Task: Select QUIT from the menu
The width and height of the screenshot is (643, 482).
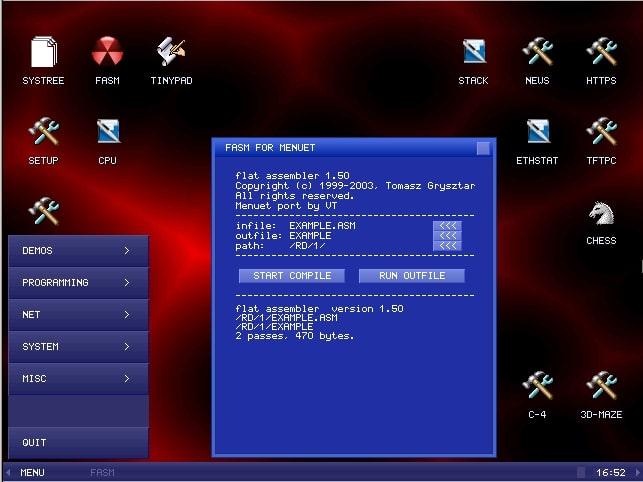Action: tap(78, 442)
